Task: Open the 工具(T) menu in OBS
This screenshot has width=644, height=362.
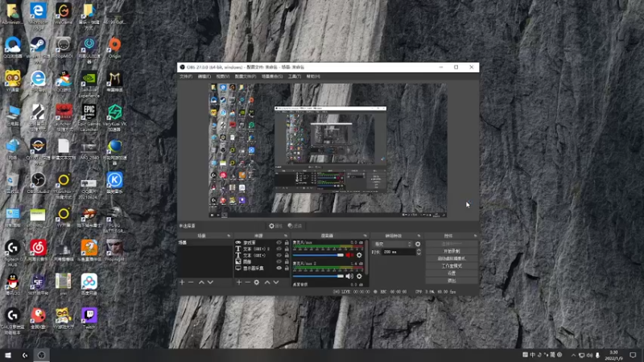Action: coord(295,76)
